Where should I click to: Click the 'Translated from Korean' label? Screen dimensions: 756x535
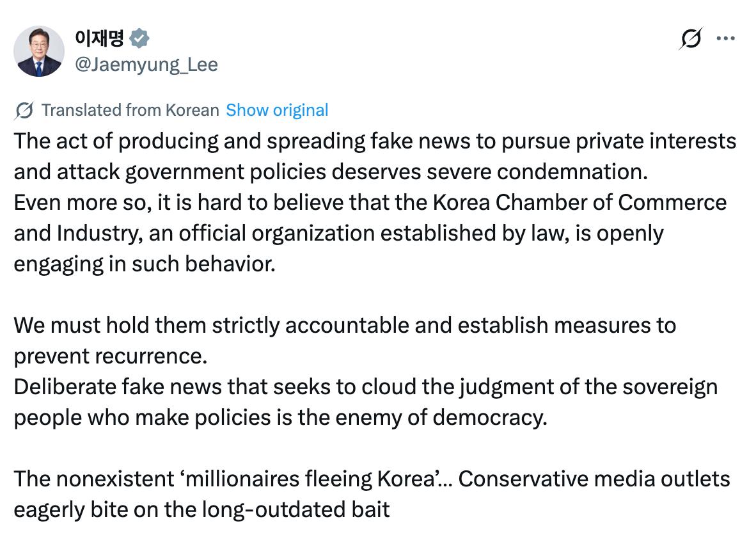tap(130, 110)
